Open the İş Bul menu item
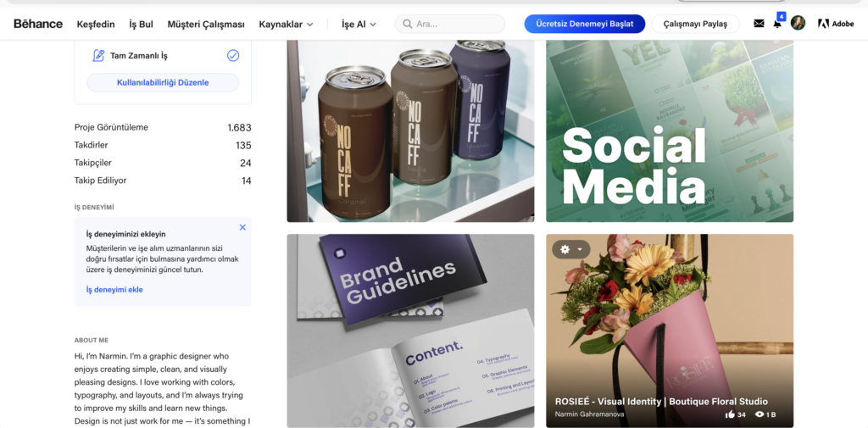The image size is (868, 428). click(142, 25)
